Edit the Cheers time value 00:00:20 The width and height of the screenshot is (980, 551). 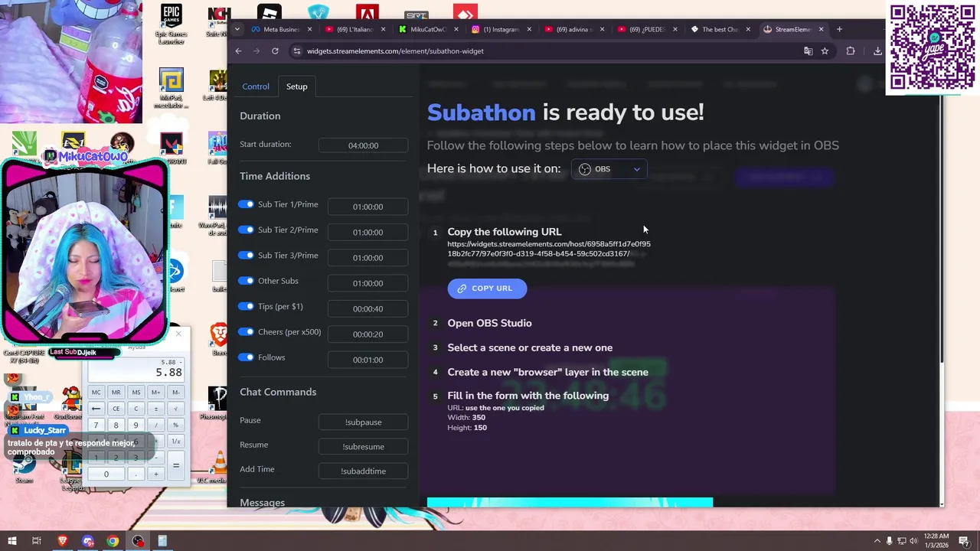(x=367, y=334)
